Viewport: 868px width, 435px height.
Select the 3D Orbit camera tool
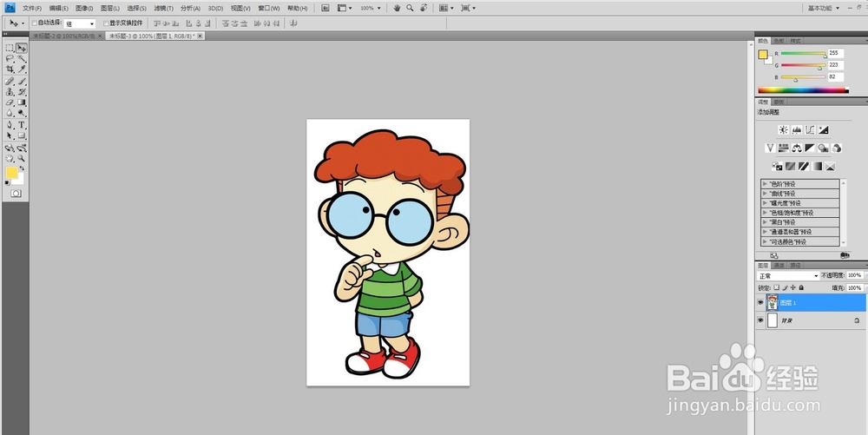pyautogui.click(x=22, y=148)
